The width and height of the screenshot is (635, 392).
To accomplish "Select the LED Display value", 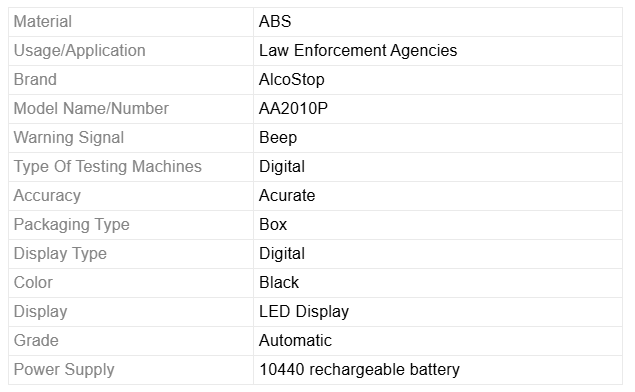I will click(304, 312).
